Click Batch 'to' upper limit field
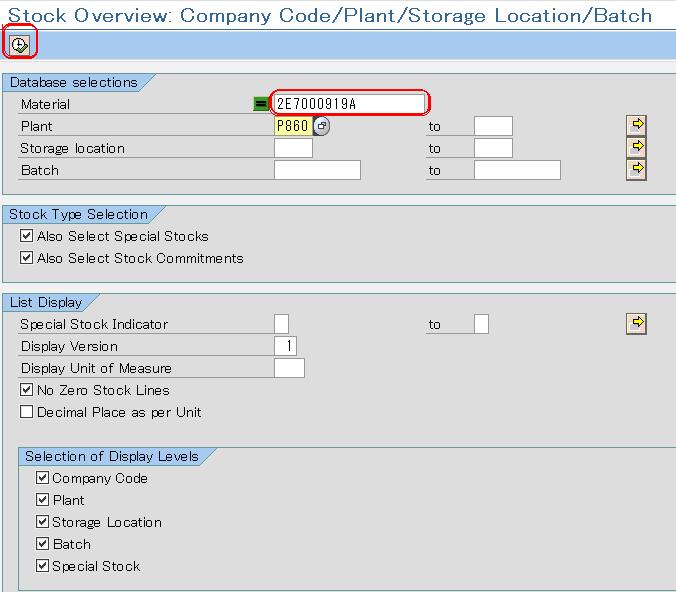The height and width of the screenshot is (592, 676). click(x=517, y=170)
